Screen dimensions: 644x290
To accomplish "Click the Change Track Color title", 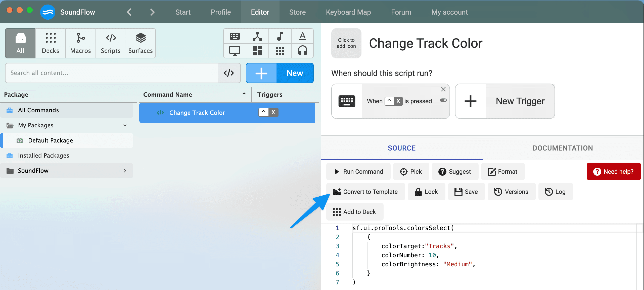I will tap(426, 43).
